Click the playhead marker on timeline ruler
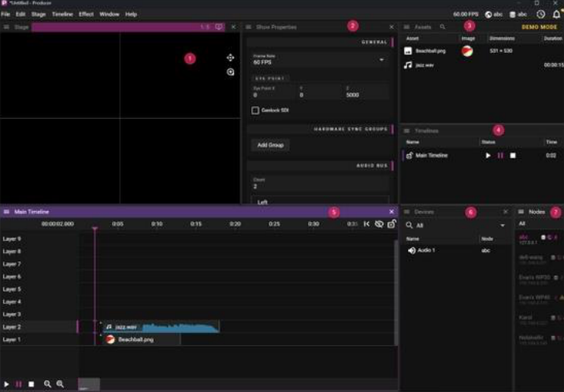 [95, 228]
